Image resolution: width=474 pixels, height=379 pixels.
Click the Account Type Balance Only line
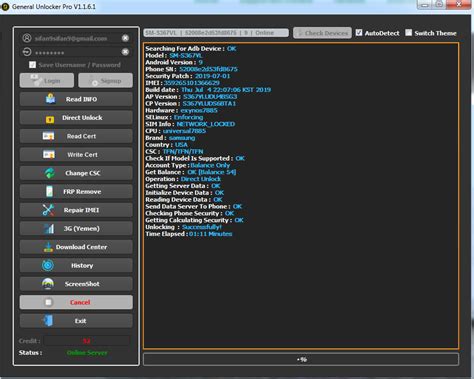click(188, 165)
